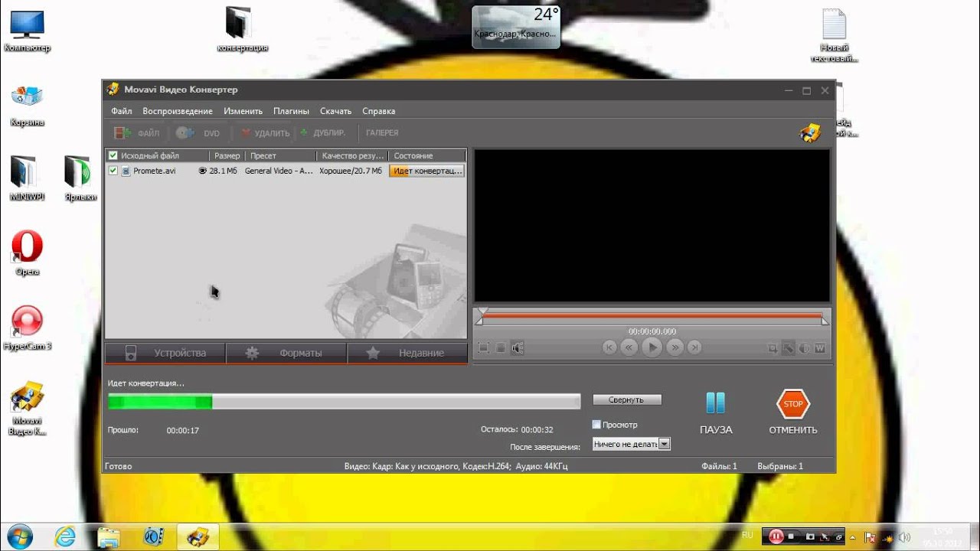Open the color adjustment icon in player
Viewport: 980px width, 551px height.
[x=804, y=348]
